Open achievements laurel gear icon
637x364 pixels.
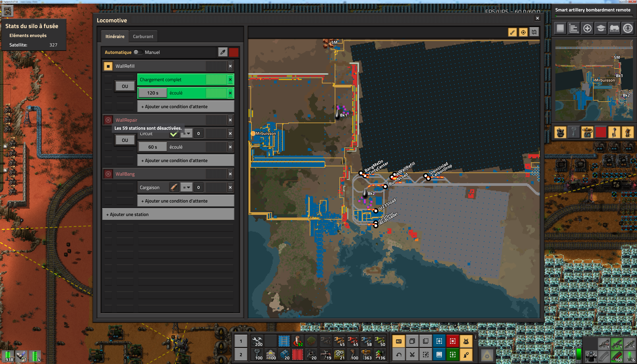tap(628, 28)
